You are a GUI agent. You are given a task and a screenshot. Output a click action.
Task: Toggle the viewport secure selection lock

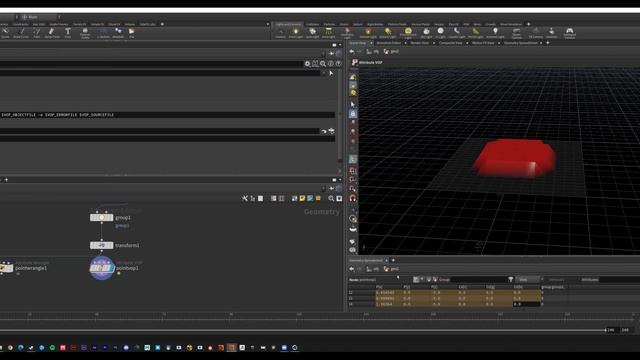pyautogui.click(x=353, y=113)
